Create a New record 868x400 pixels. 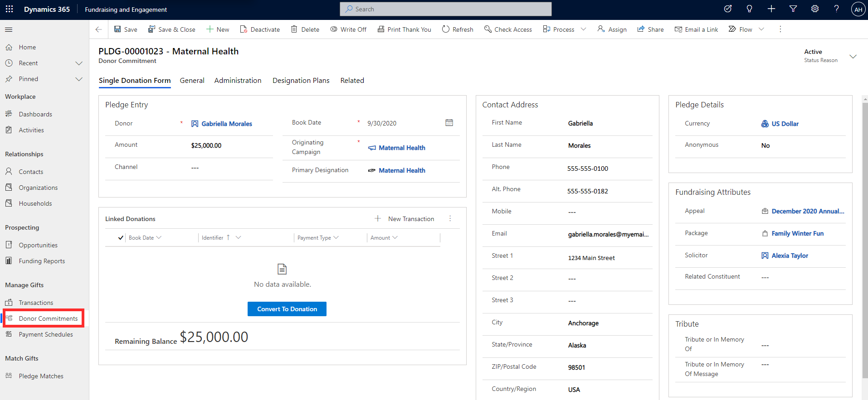(x=218, y=29)
